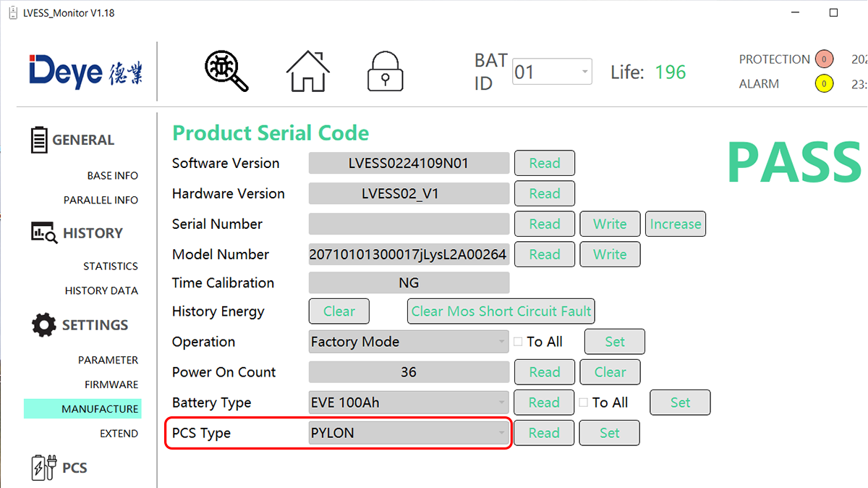Click the padlock lock icon
Viewport: 868px width, 488px height.
[x=385, y=71]
